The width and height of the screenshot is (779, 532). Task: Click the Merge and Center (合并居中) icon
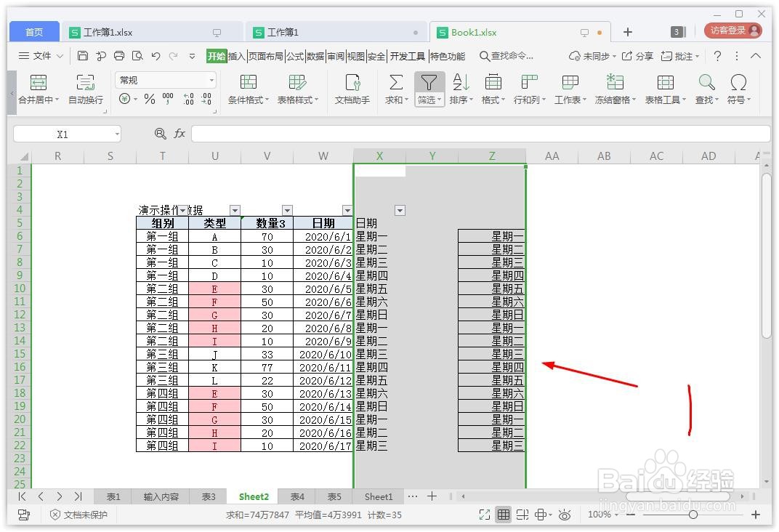(39, 82)
